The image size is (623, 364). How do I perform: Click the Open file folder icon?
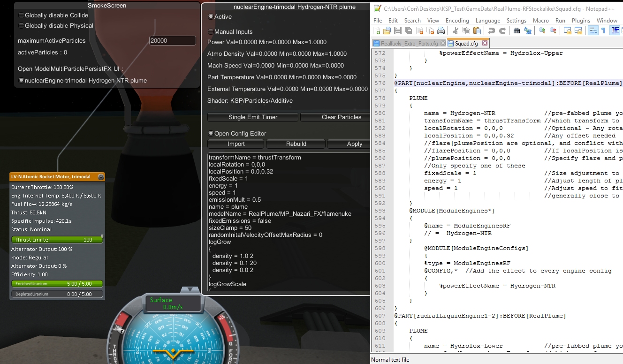click(x=387, y=30)
